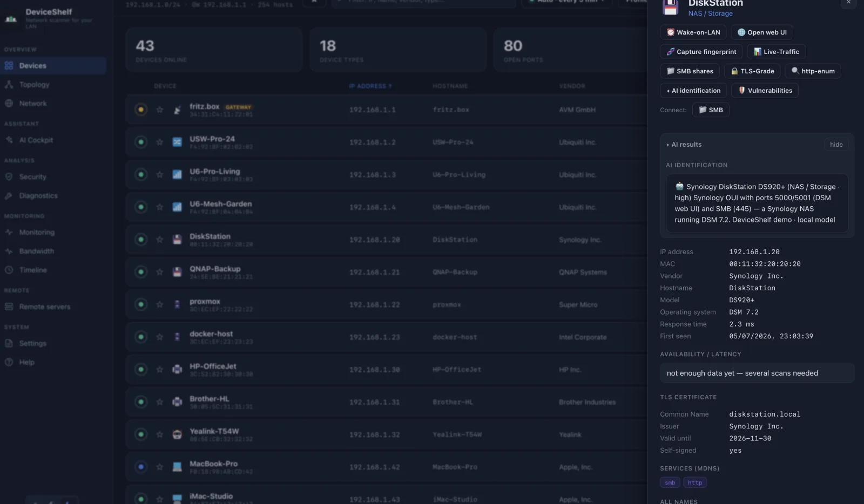The image size is (864, 504).
Task: Click the 43 devices online card
Action: pos(214,50)
